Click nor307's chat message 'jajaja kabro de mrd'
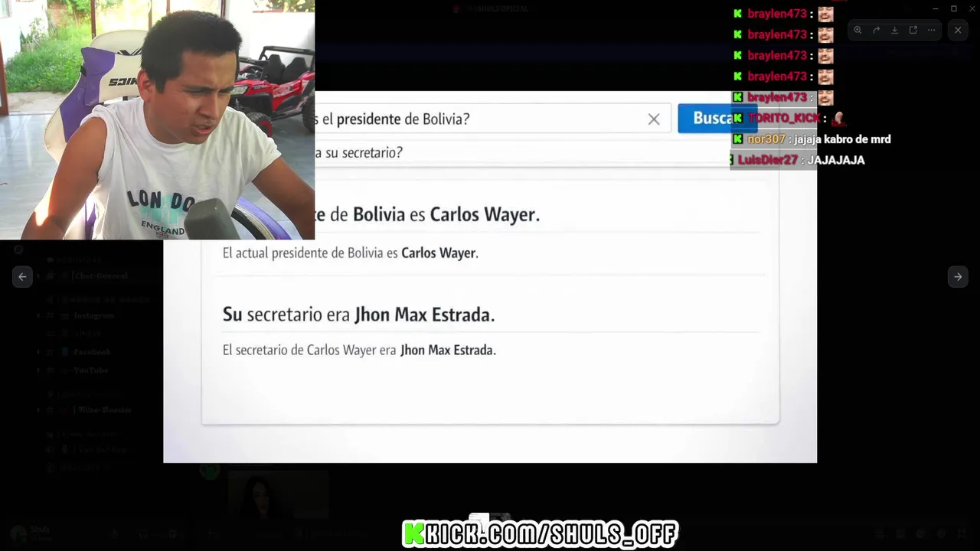Screen dimensions: 980x551 (842, 139)
